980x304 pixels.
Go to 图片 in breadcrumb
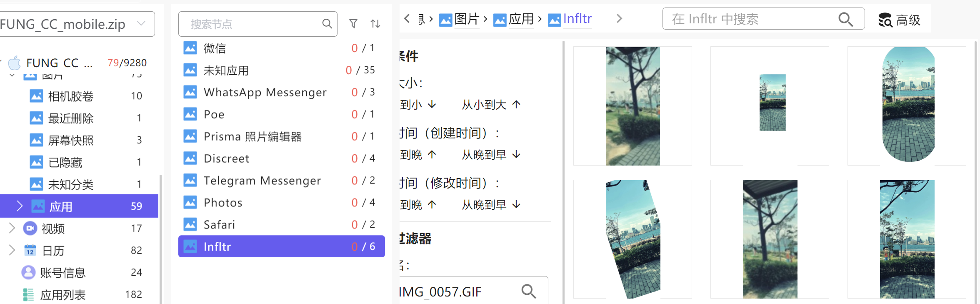466,19
